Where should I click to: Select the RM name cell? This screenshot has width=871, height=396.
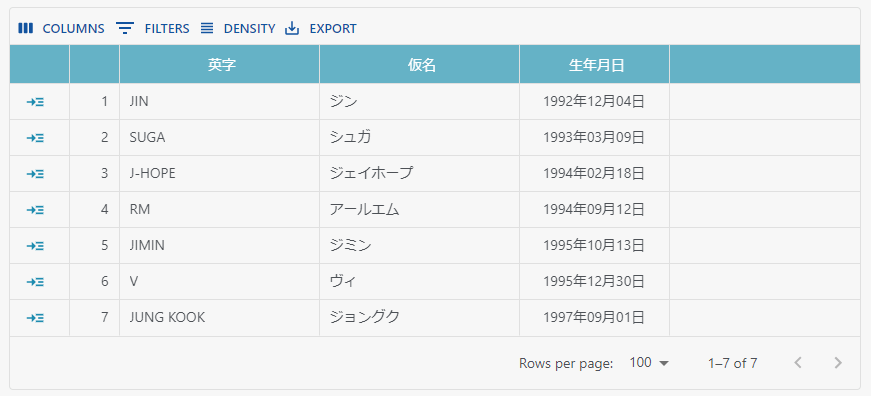click(x=219, y=210)
